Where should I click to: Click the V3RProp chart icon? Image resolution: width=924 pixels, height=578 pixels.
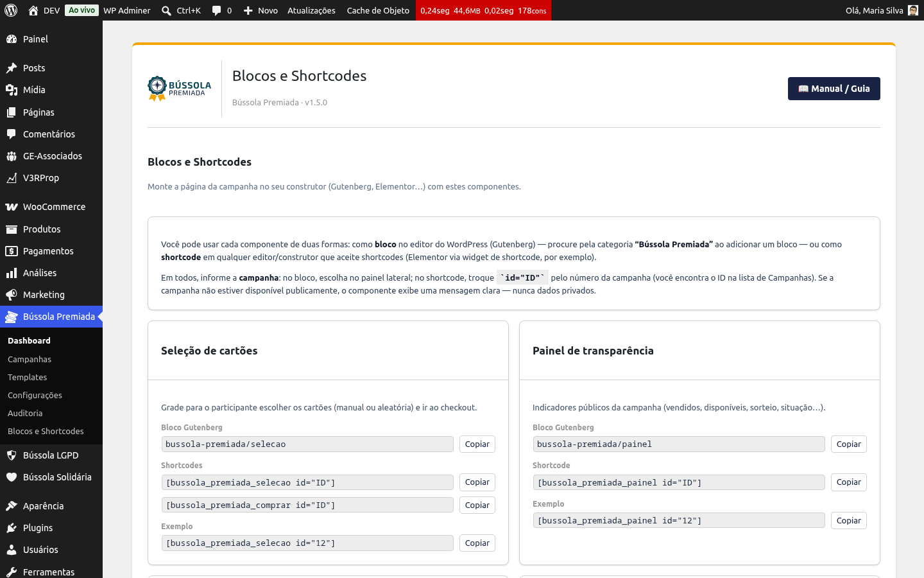(12, 178)
